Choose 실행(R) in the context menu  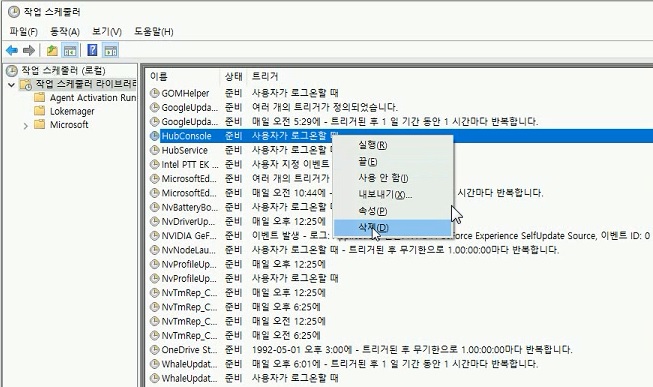point(393,145)
